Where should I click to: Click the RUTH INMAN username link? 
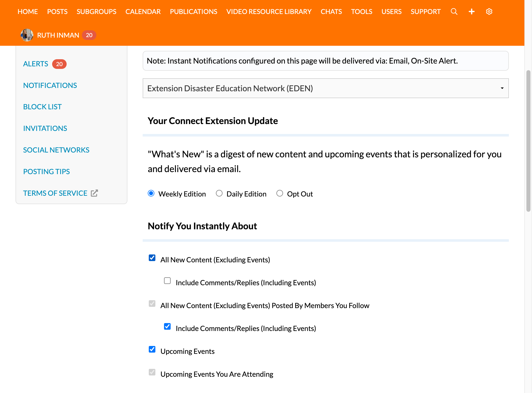(x=58, y=35)
